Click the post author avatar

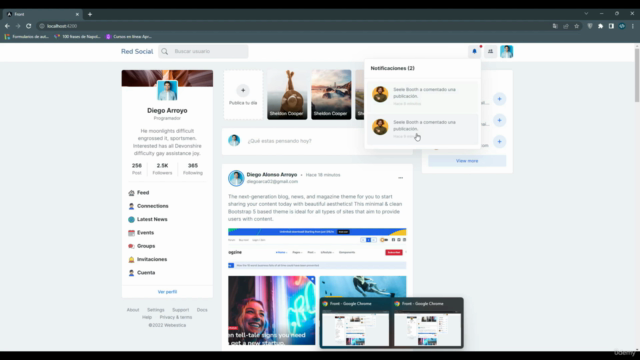[x=236, y=178]
